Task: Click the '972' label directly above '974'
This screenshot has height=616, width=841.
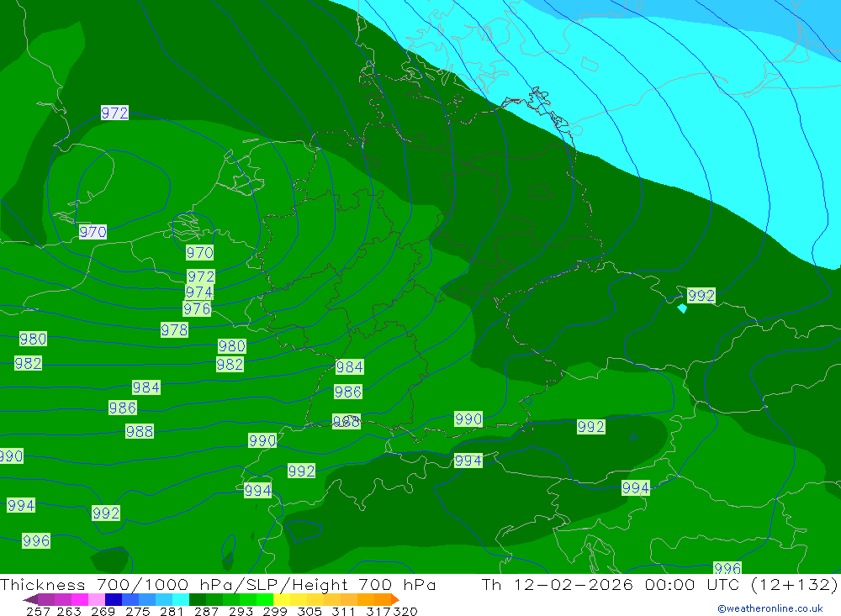Action: (201, 276)
